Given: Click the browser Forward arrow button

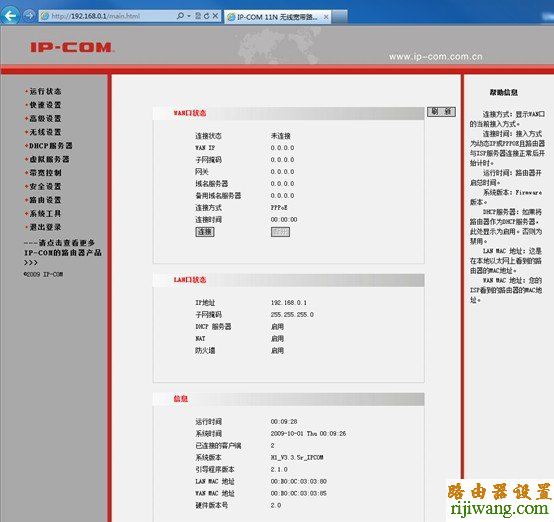Looking at the screenshot, I should (29, 15).
